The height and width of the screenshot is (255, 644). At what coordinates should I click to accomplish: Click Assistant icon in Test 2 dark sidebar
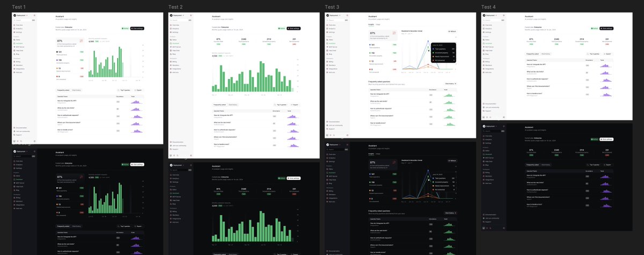click(x=171, y=193)
